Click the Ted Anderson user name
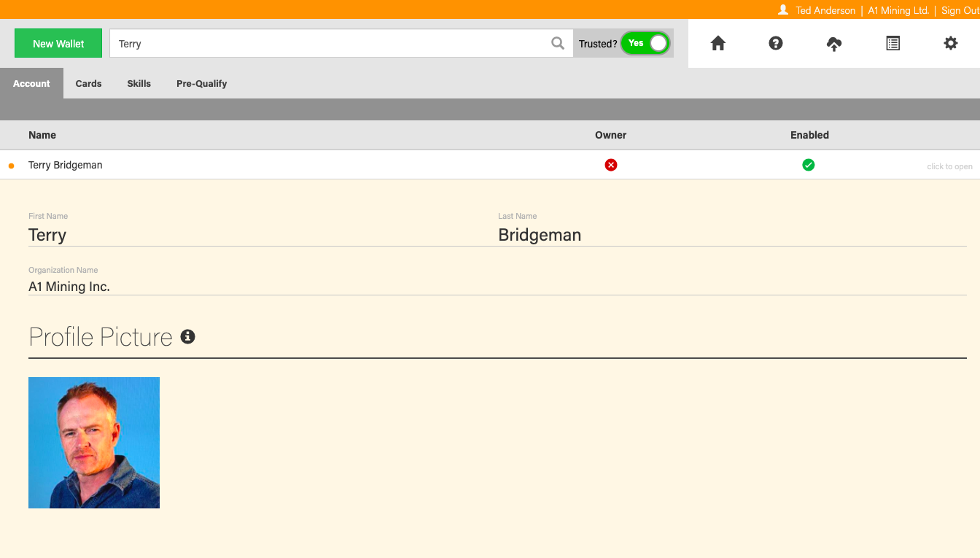 [825, 10]
